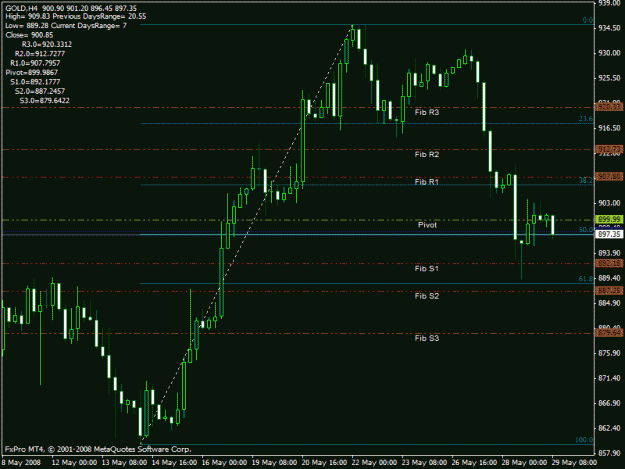Viewport: 625px width, 469px height.
Task: Click '28 May 00:00' on the time axis
Action: (x=524, y=463)
